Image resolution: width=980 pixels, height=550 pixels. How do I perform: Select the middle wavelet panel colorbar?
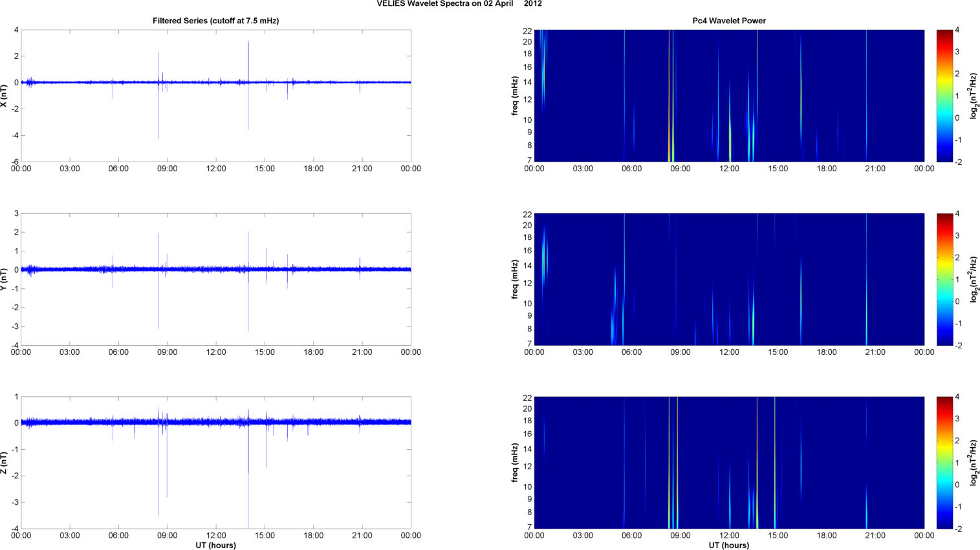944,279
